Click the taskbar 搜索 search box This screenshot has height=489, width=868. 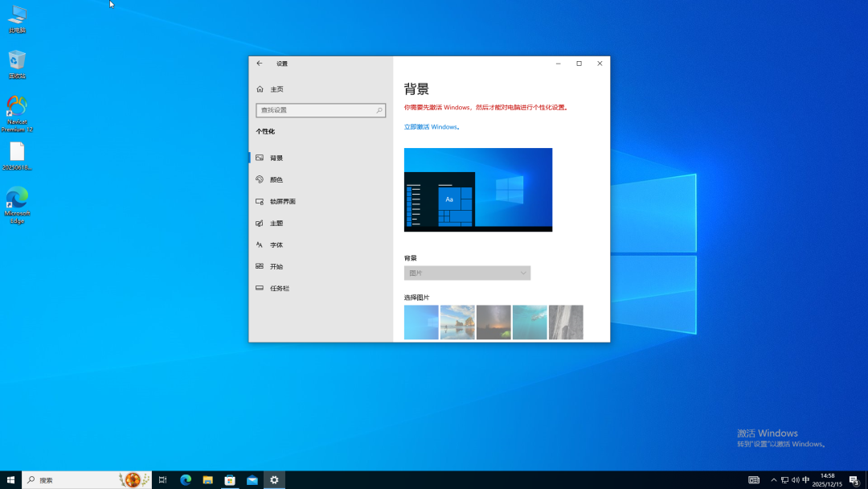click(87, 480)
